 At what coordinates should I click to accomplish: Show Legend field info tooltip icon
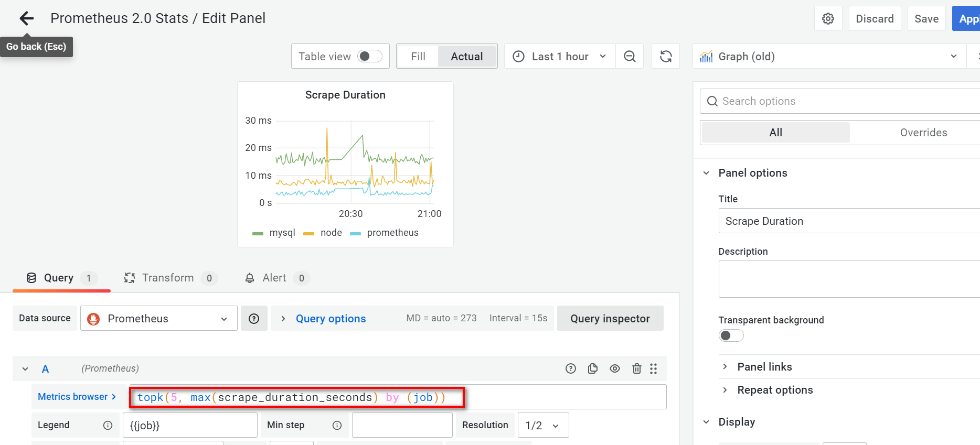coord(108,425)
